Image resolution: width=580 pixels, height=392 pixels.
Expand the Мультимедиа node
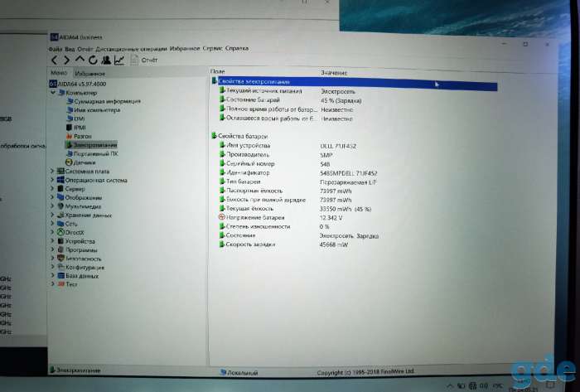[52, 206]
